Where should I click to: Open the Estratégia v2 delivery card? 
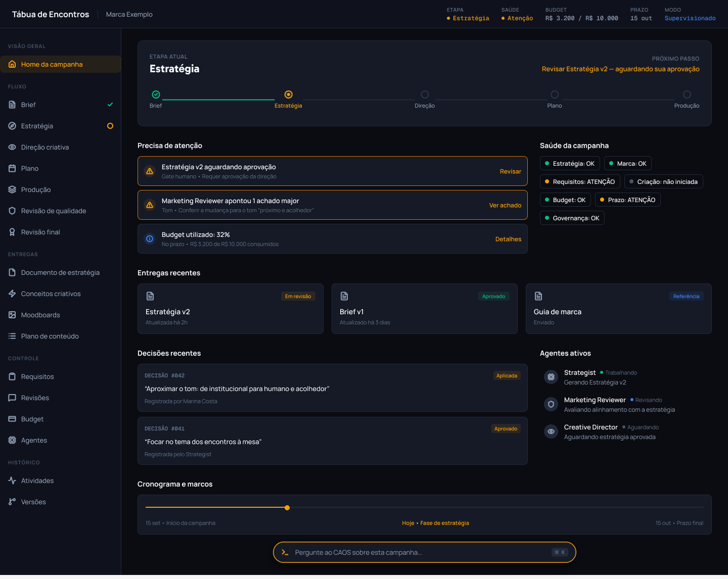point(231,309)
